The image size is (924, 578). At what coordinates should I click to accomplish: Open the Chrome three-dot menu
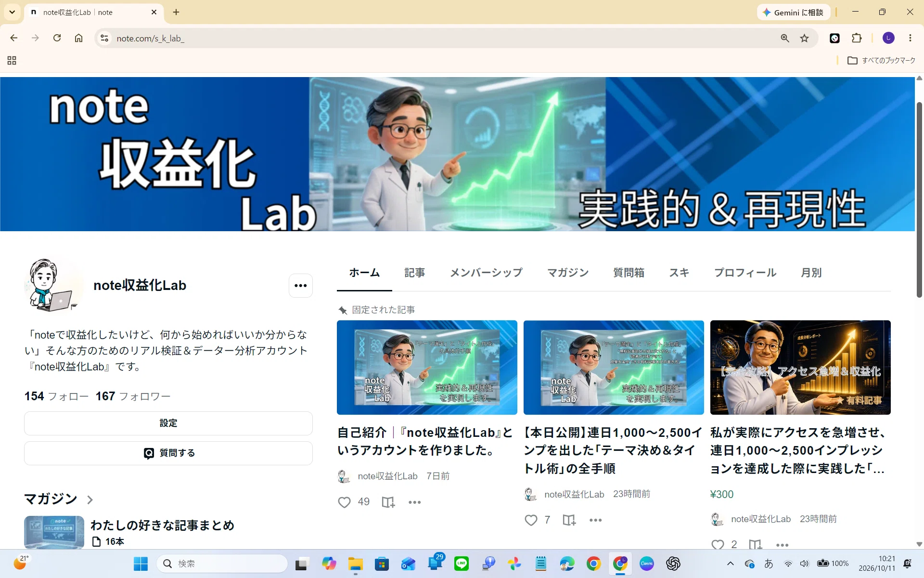tap(910, 38)
